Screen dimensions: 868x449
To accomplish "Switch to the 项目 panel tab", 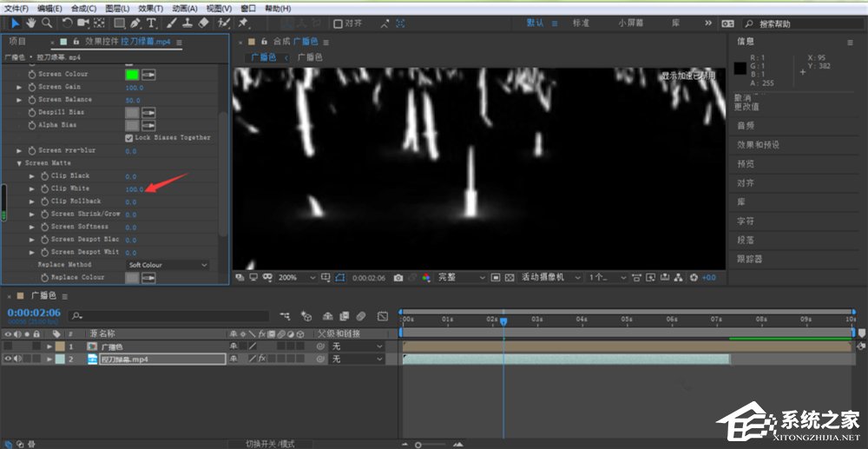I will [x=17, y=41].
